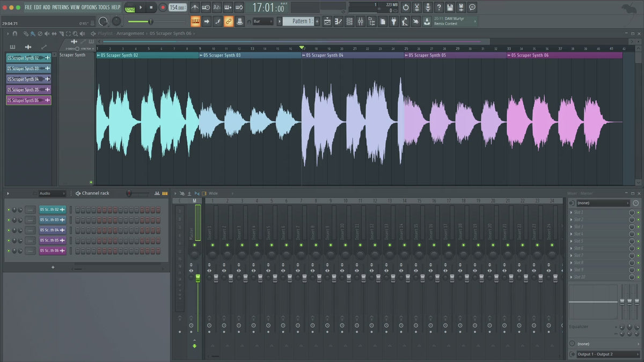Click the Master mixer volume fader
The image size is (644, 362).
[197, 277]
